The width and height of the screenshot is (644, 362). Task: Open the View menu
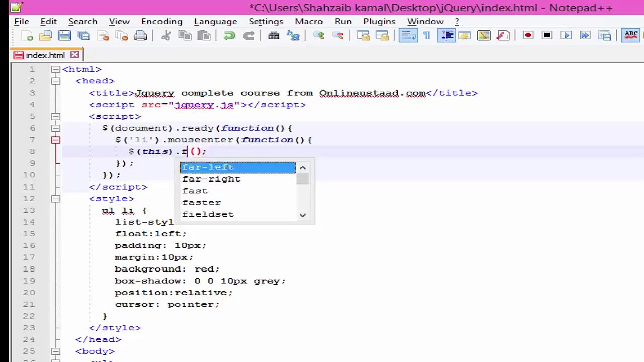[x=119, y=21]
